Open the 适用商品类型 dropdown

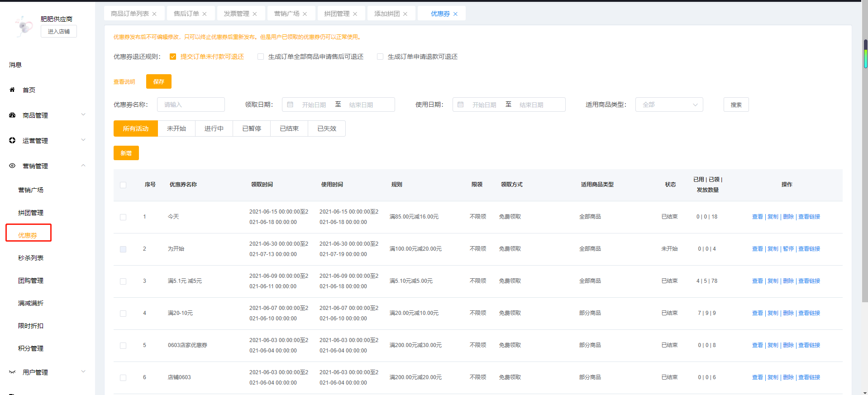point(669,105)
